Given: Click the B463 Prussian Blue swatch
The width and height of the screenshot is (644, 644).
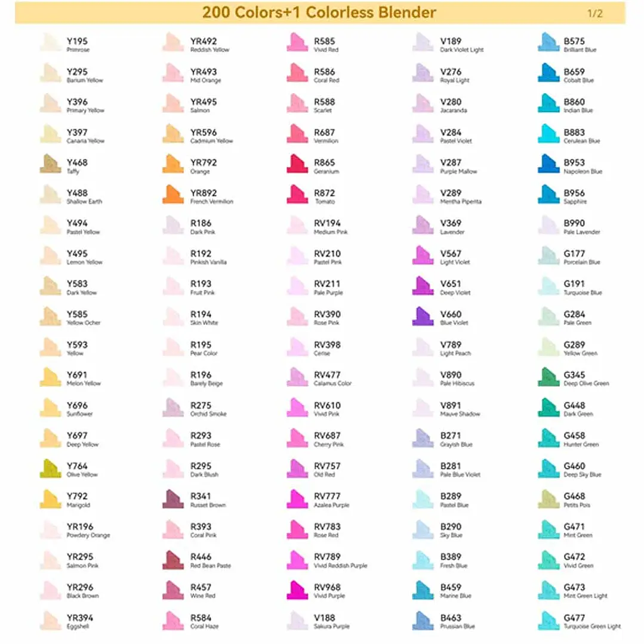Looking at the screenshot, I should pyautogui.click(x=423, y=621).
